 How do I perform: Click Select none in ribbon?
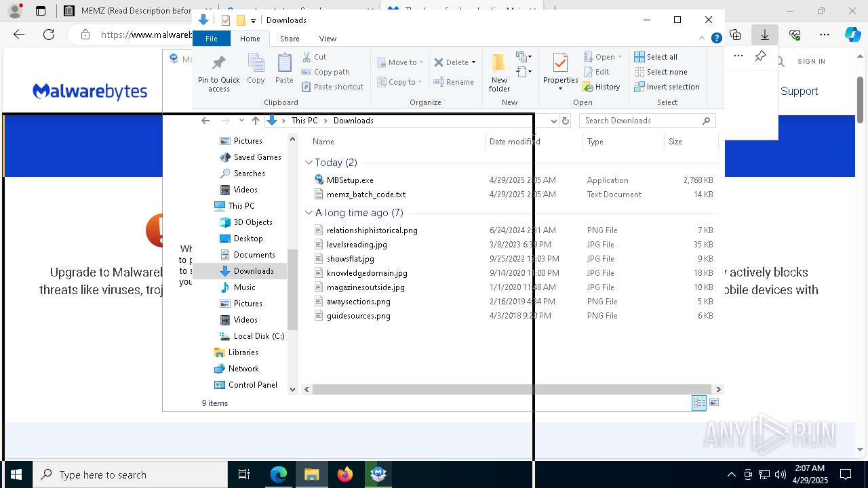(x=661, y=72)
